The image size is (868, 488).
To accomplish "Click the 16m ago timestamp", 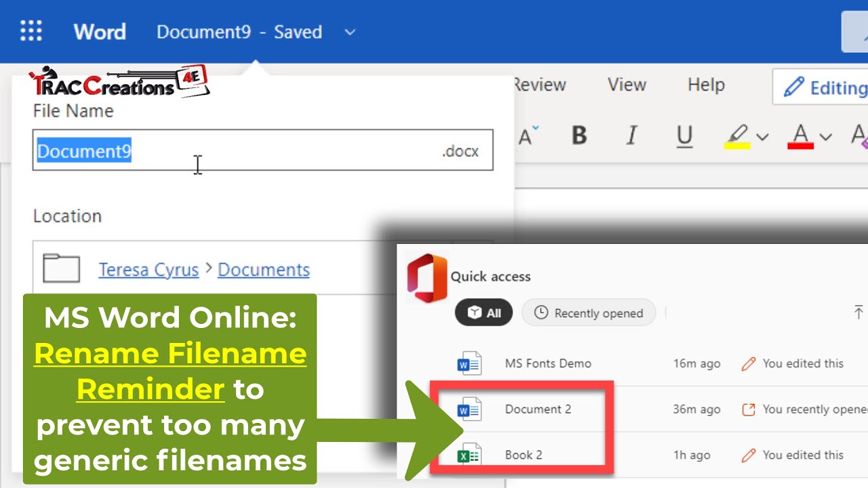I will click(696, 364).
